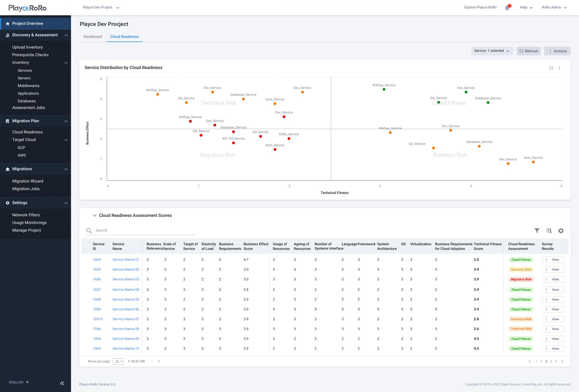Go to next rows page arrow
Image resolution: width=579 pixels, height=392 pixels.
pos(159,361)
